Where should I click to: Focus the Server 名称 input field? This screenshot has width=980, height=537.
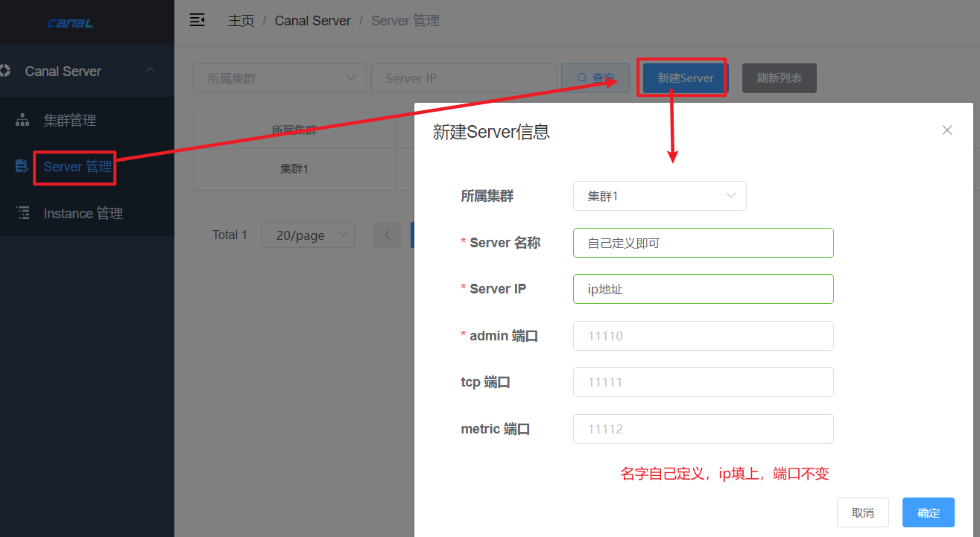click(704, 243)
